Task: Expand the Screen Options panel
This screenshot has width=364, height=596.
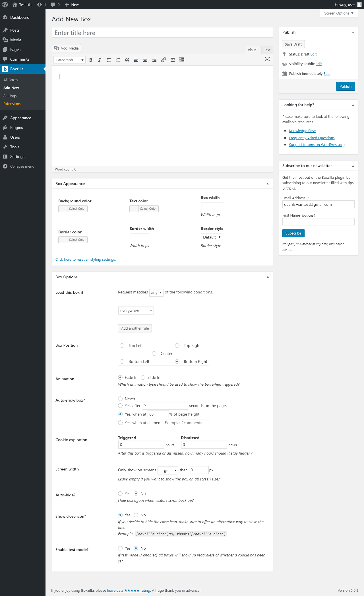Action: pyautogui.click(x=339, y=13)
